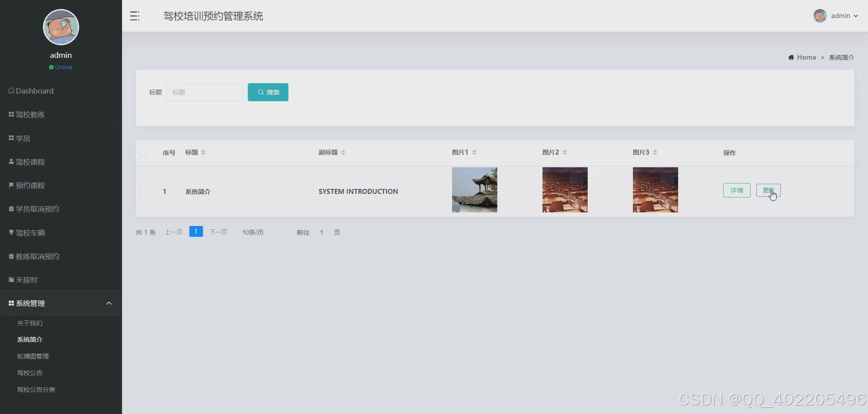The image size is (868, 414).
Task: Click the Home icon in the breadcrumb
Action: pyautogui.click(x=792, y=57)
